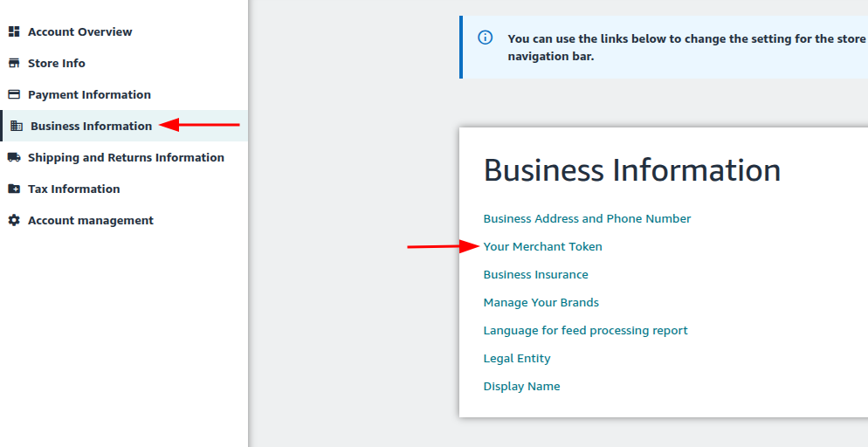Open the Display Name link
868x447 pixels.
click(x=521, y=386)
